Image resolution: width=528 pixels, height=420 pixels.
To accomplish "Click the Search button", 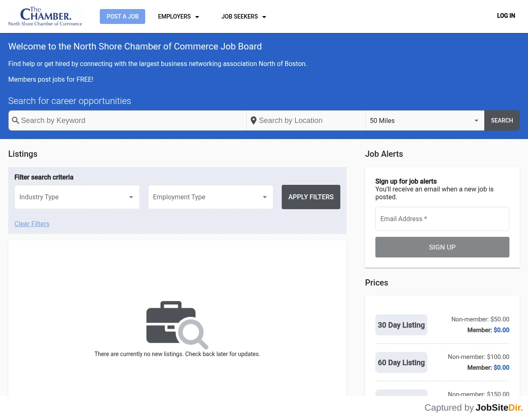I will click(502, 120).
